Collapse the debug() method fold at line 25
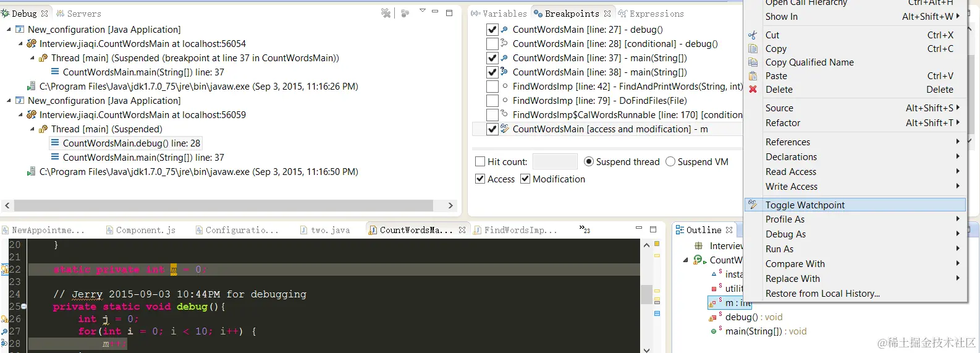Viewport: 980px width, 353px height. pyautogui.click(x=24, y=307)
